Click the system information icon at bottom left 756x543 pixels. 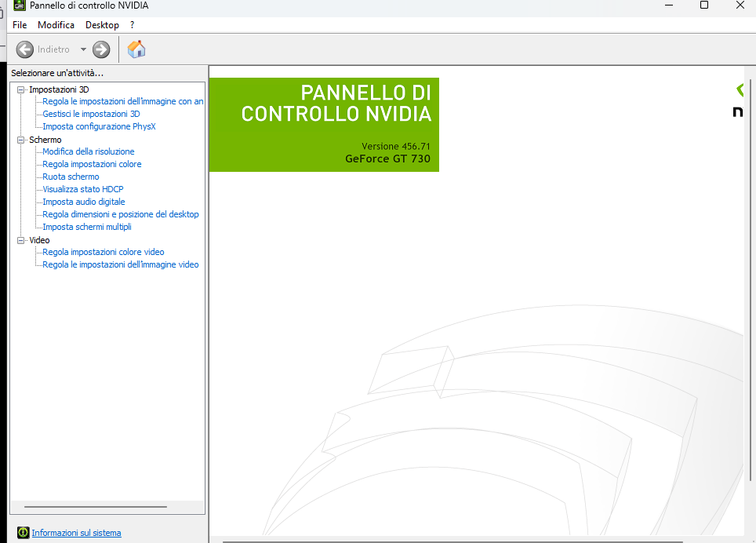click(x=23, y=532)
